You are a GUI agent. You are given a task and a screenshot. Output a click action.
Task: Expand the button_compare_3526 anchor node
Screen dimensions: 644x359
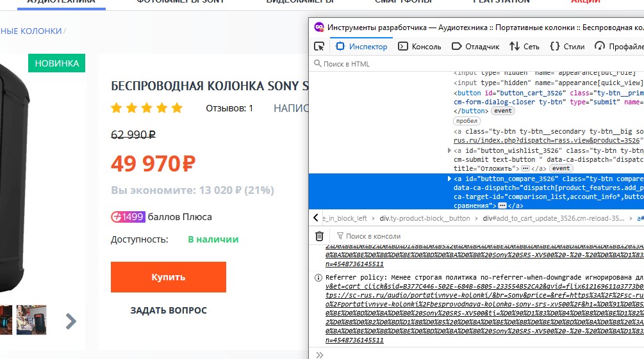click(x=449, y=179)
